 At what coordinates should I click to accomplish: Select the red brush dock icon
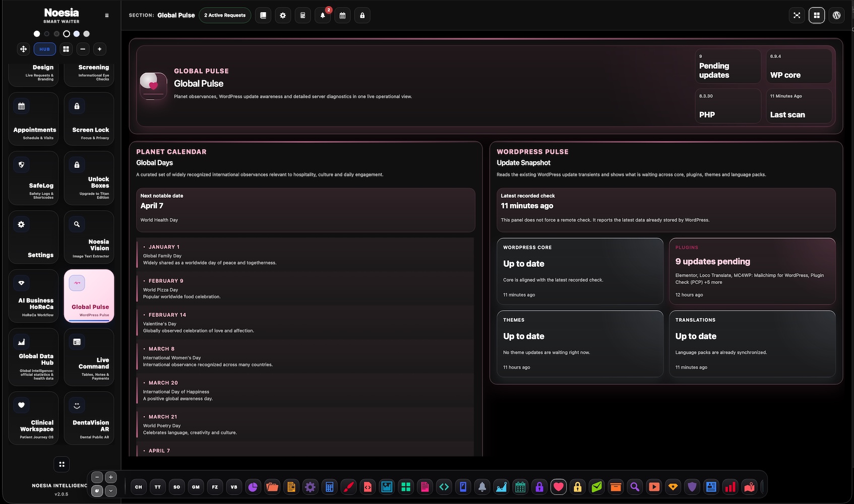tap(348, 487)
